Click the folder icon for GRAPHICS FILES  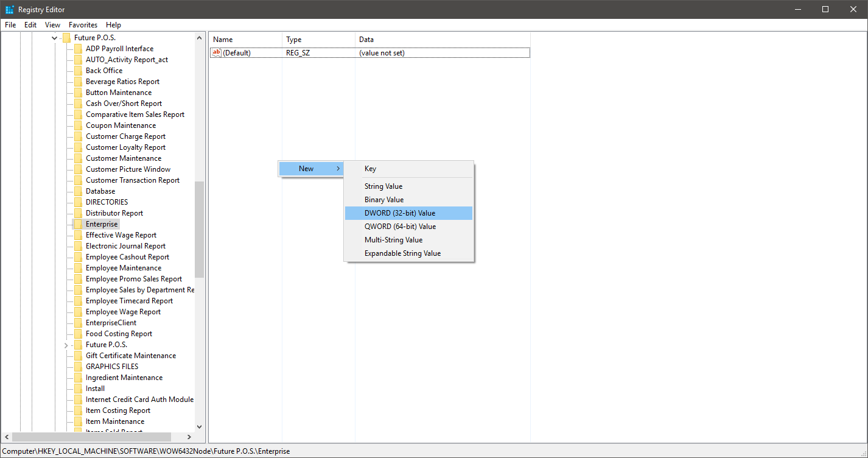[x=77, y=367]
